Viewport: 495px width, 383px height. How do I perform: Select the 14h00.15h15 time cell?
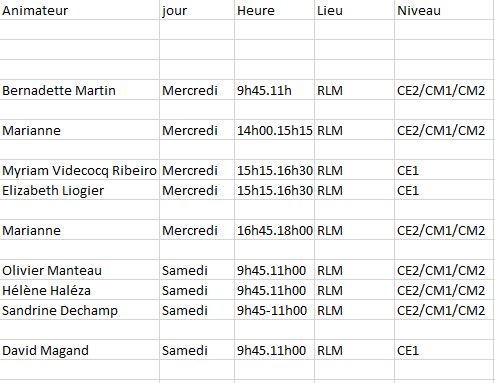(x=274, y=130)
